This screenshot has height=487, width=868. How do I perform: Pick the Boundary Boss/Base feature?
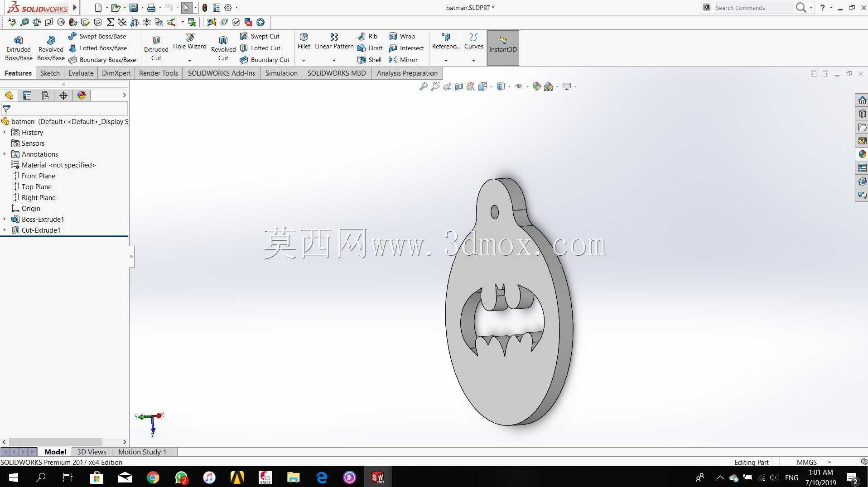pyautogui.click(x=102, y=60)
